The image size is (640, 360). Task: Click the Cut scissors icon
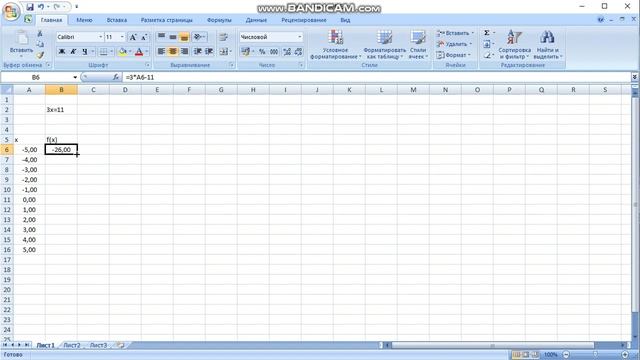[40, 34]
